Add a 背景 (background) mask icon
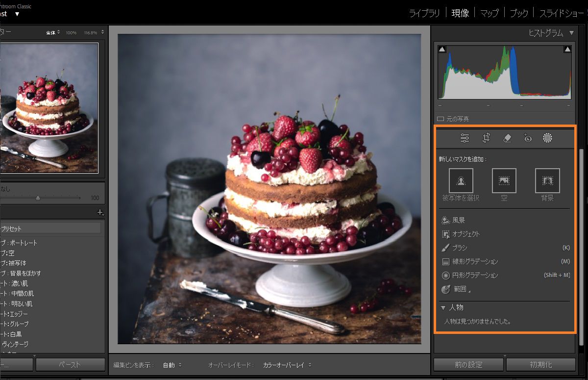 [547, 180]
